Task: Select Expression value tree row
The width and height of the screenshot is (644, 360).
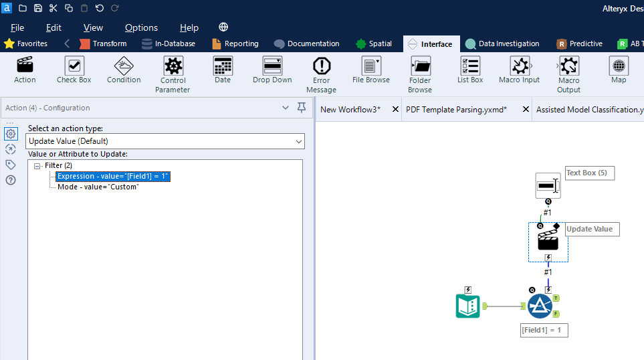Action: click(x=113, y=176)
